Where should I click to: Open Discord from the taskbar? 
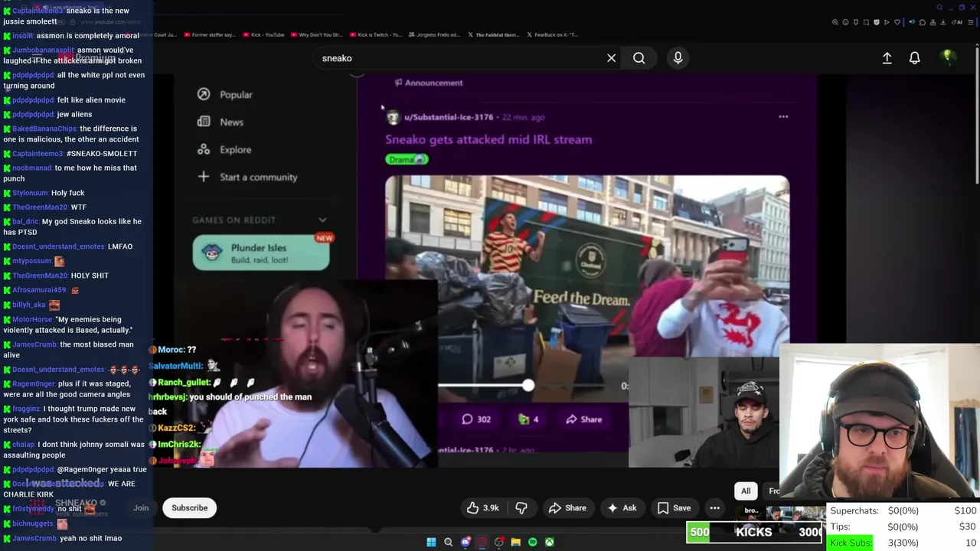(465, 543)
